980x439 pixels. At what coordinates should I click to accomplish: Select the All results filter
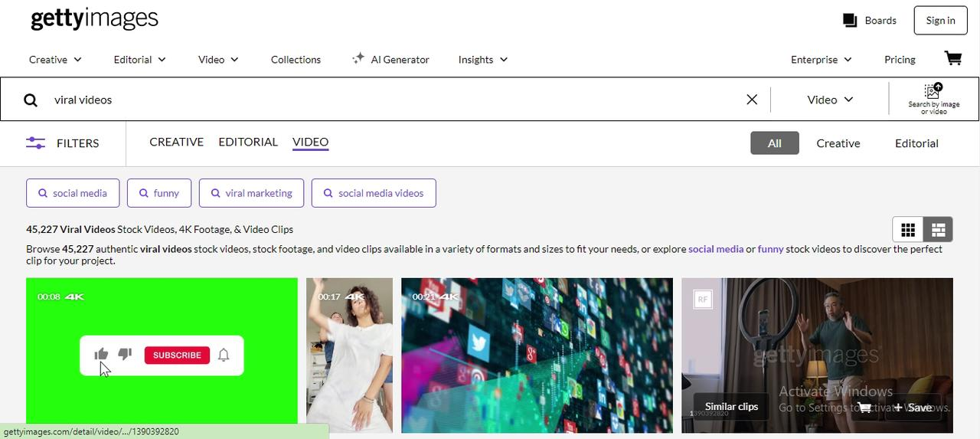pos(775,143)
